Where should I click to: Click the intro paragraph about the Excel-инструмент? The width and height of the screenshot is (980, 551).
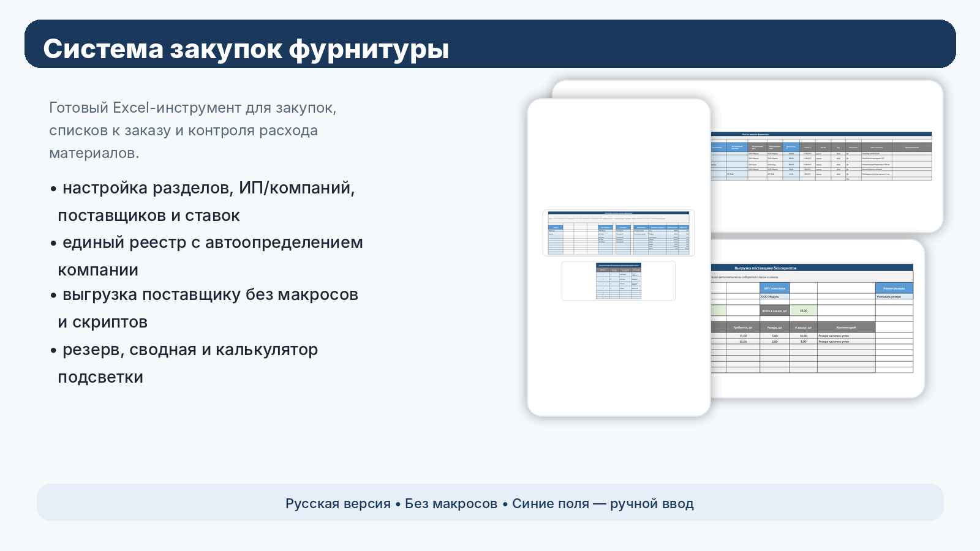click(x=192, y=130)
